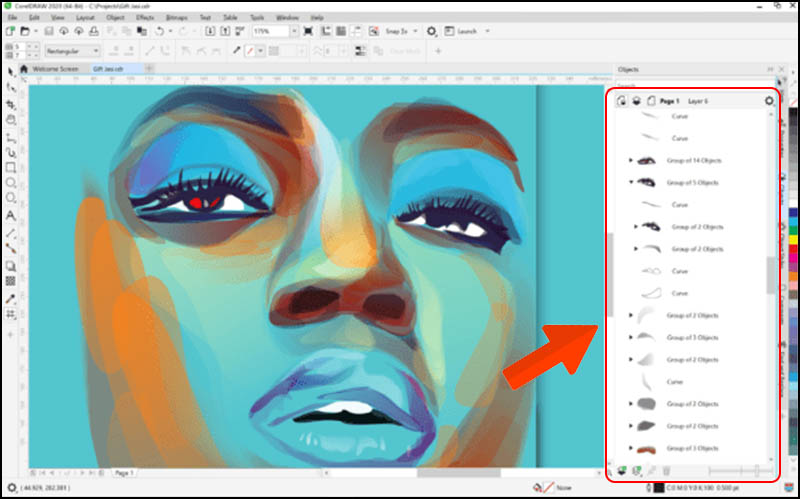800x499 pixels.
Task: Toggle full-screen preview button
Action: (x=308, y=31)
